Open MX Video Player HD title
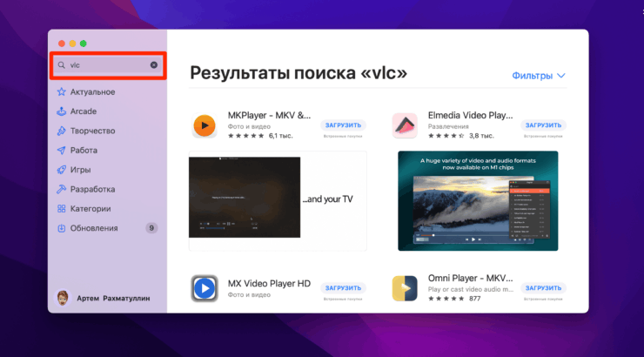 click(269, 284)
